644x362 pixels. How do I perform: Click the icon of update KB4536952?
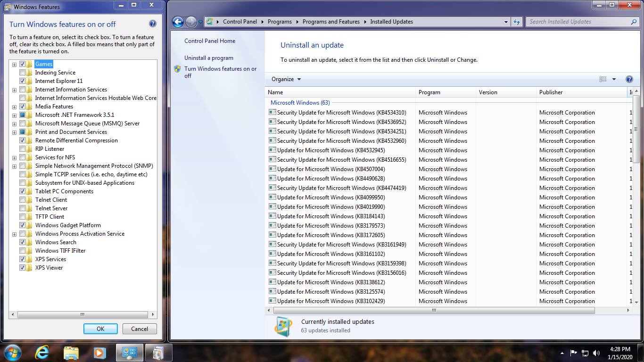tap(272, 122)
